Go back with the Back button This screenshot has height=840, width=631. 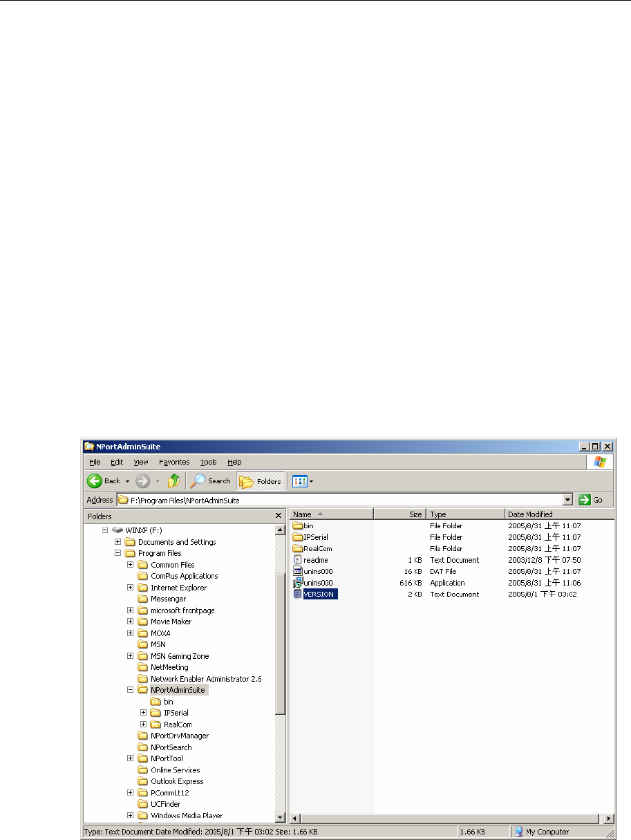tap(103, 480)
